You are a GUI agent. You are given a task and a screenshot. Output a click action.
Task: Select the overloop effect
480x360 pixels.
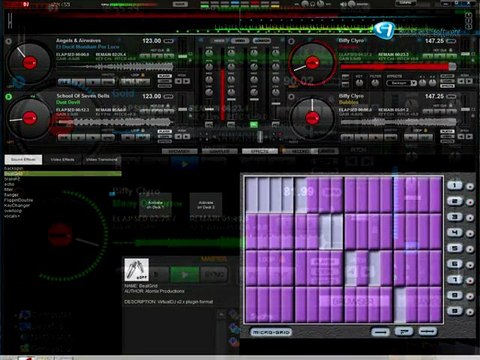(x=13, y=211)
